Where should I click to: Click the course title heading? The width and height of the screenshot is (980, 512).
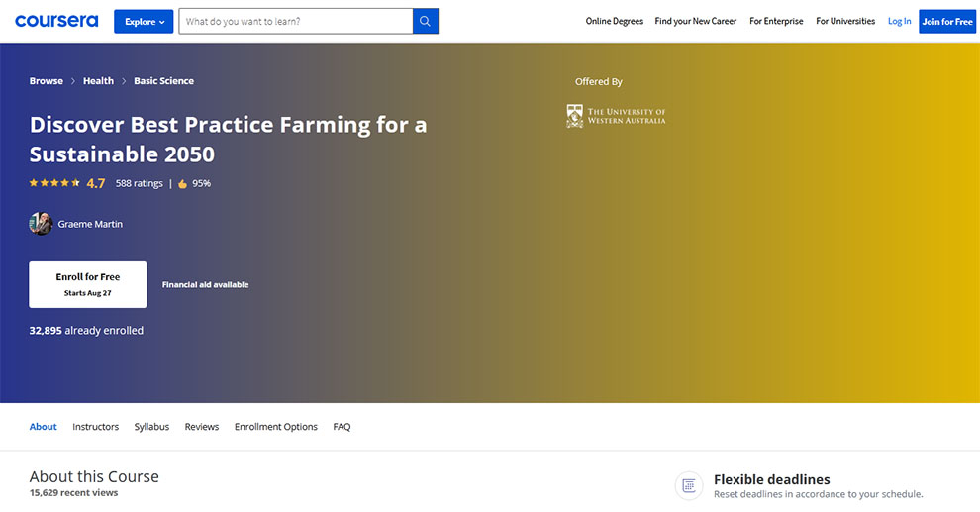228,140
